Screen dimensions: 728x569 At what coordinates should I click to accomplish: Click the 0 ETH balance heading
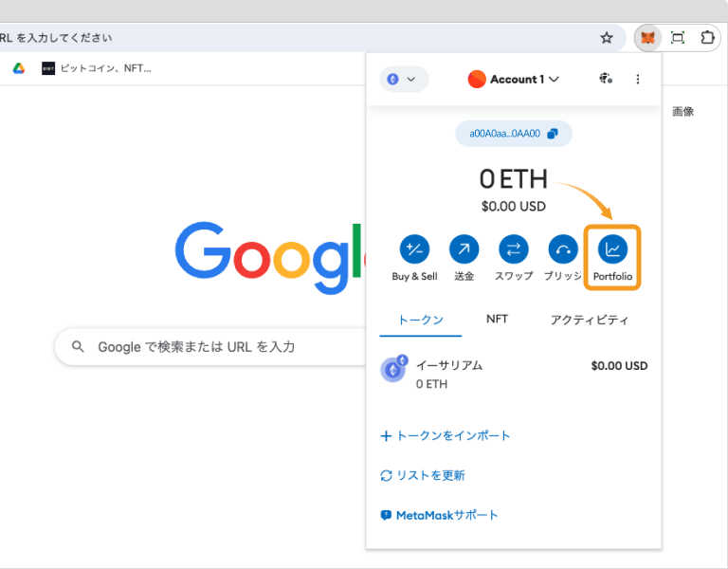coord(514,179)
